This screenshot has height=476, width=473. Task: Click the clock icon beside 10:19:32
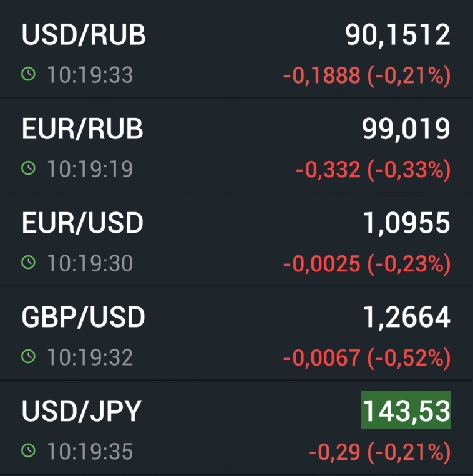(28, 356)
